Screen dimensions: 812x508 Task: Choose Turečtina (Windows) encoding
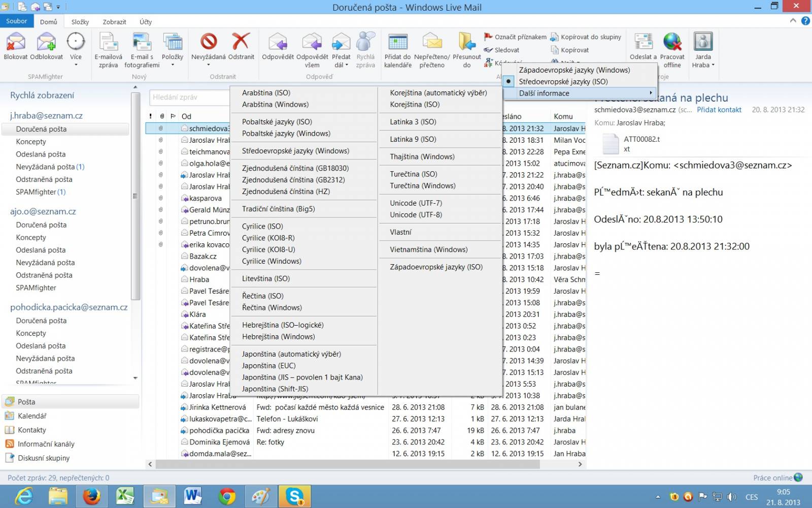[422, 185]
